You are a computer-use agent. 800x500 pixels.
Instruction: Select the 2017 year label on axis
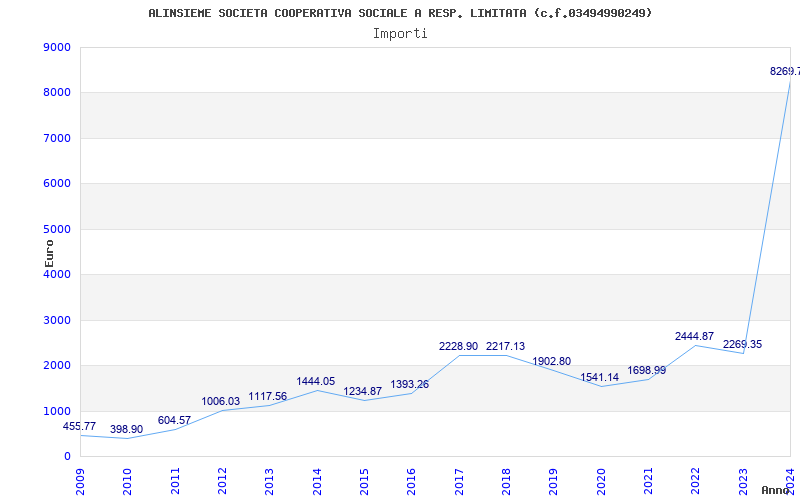point(459,482)
